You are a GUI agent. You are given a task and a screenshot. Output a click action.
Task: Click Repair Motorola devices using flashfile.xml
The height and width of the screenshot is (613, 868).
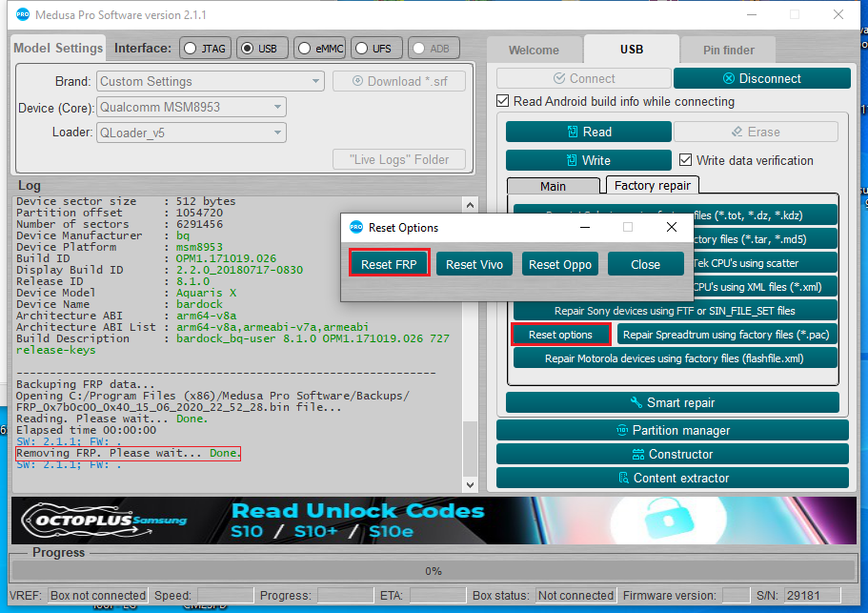pyautogui.click(x=675, y=358)
